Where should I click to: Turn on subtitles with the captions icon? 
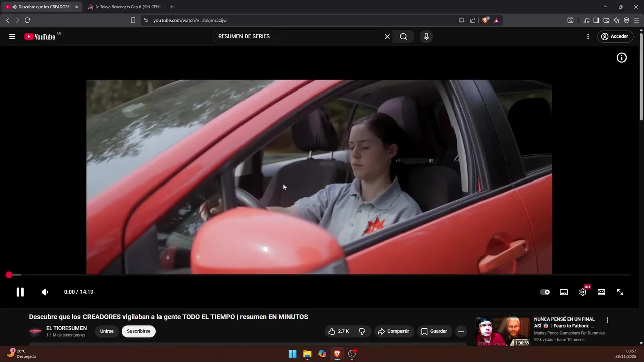click(x=564, y=292)
